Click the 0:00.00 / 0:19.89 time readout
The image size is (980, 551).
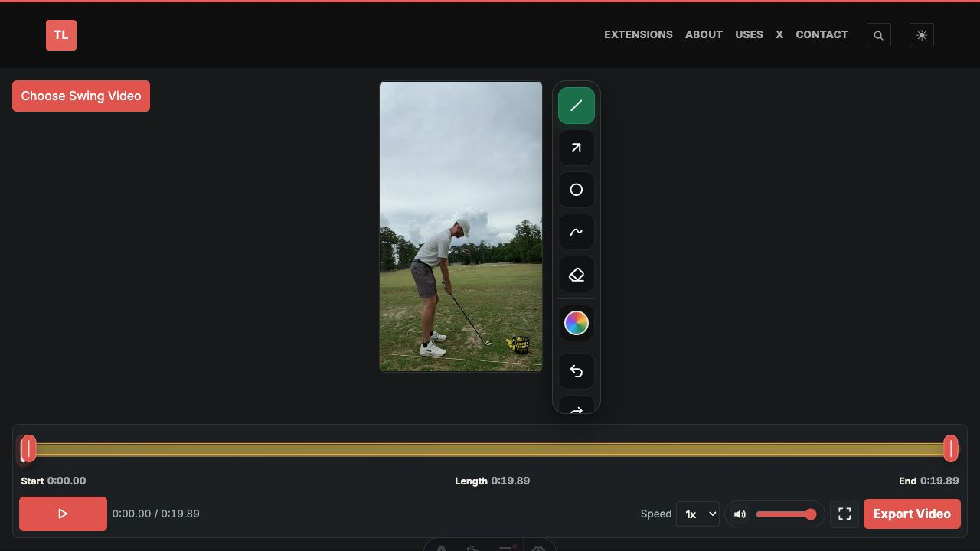[156, 514]
